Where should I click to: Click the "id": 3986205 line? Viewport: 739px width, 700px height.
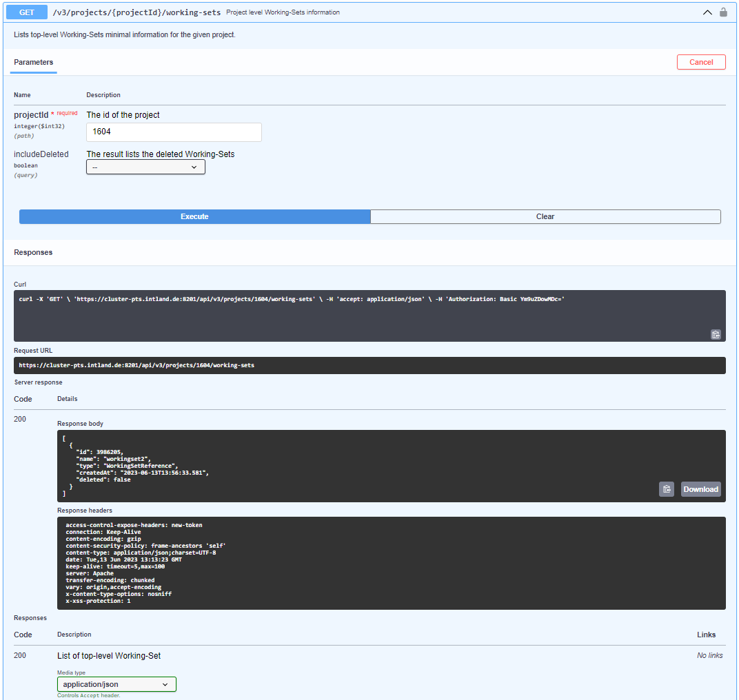[x=99, y=452]
